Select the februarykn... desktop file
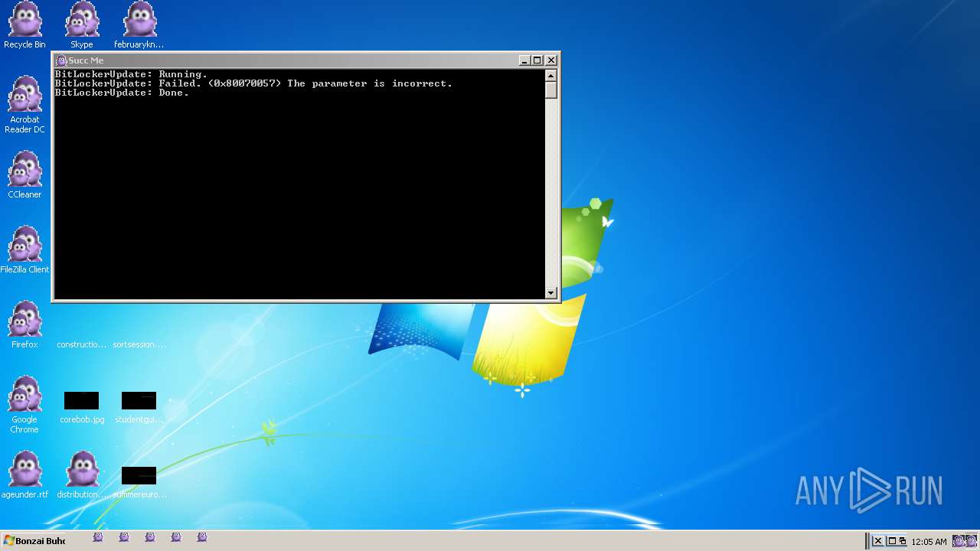This screenshot has height=551, width=980. point(139,24)
